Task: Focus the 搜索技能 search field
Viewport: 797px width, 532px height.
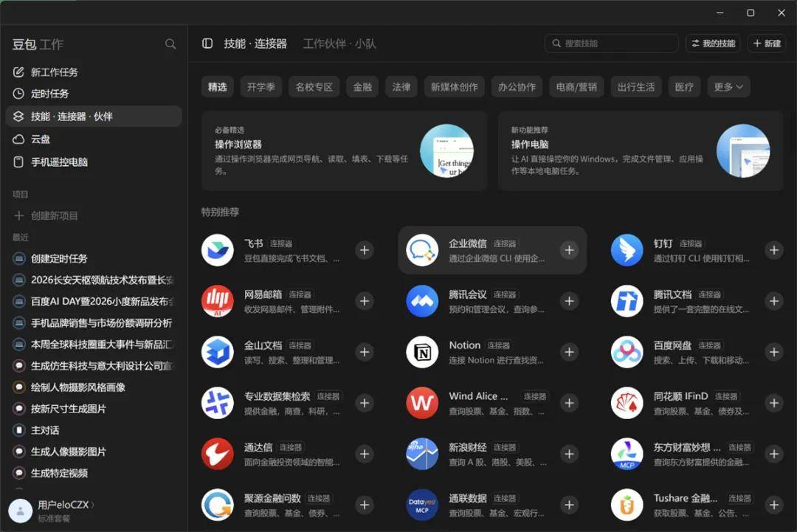Action: click(x=611, y=44)
